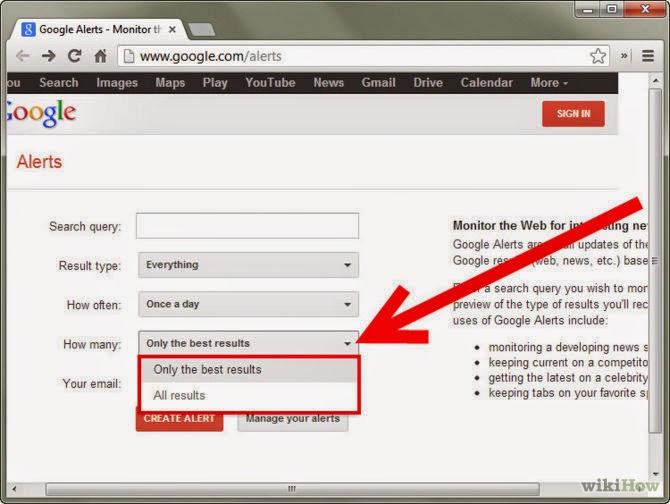Click 'getting the latest on a celebrity' bullet
The width and height of the screenshot is (670, 504).
568,378
